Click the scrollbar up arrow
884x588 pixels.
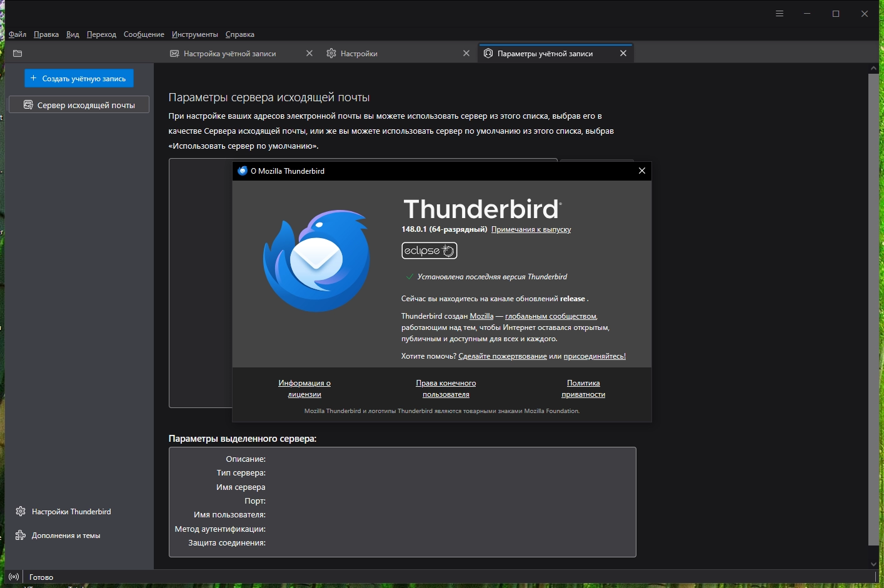point(873,68)
